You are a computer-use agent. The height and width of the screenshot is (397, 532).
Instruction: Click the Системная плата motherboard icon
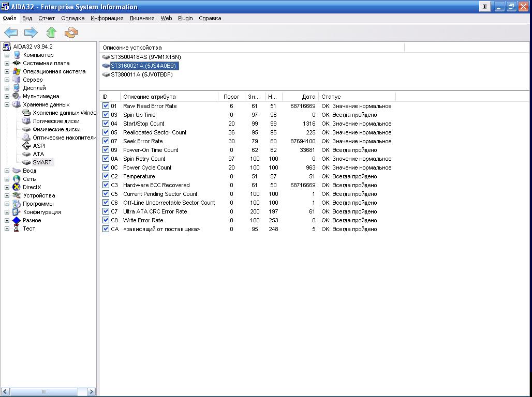[x=17, y=63]
